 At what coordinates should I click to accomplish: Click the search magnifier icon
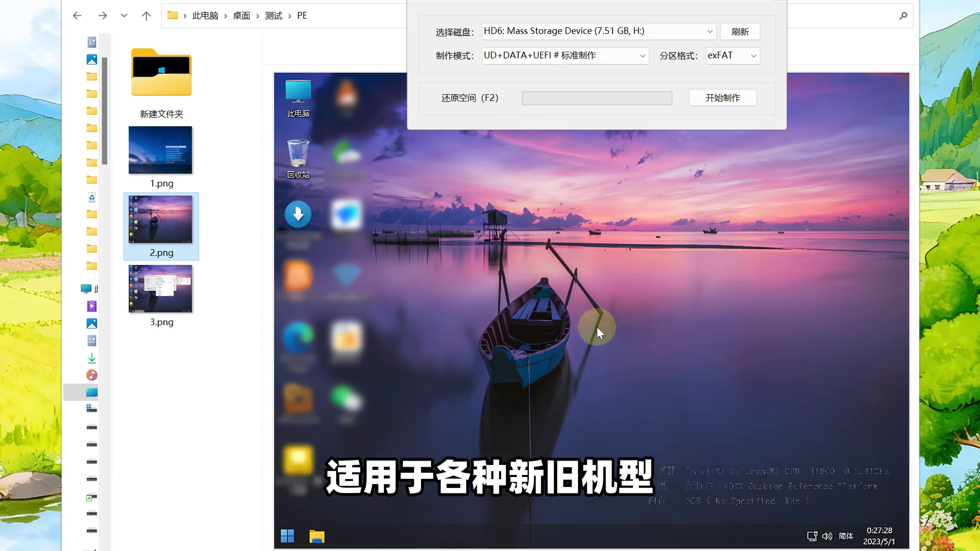point(903,16)
